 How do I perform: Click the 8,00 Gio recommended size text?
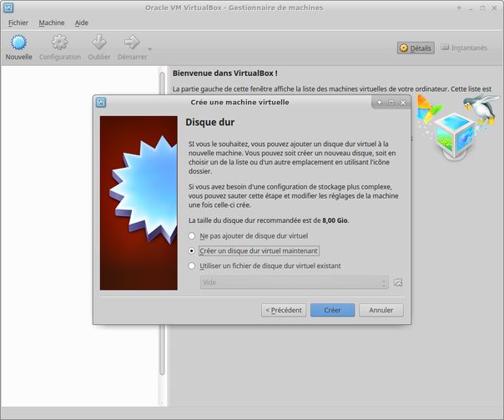point(335,220)
